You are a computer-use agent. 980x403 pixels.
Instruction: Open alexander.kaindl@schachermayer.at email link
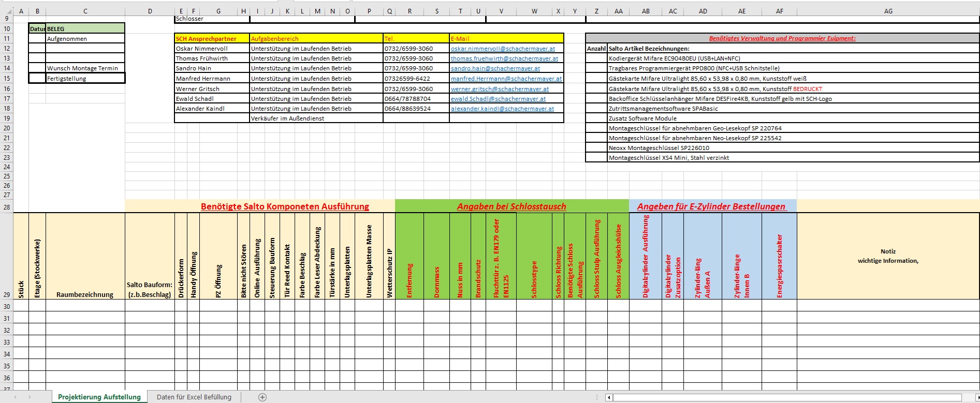[x=502, y=109]
